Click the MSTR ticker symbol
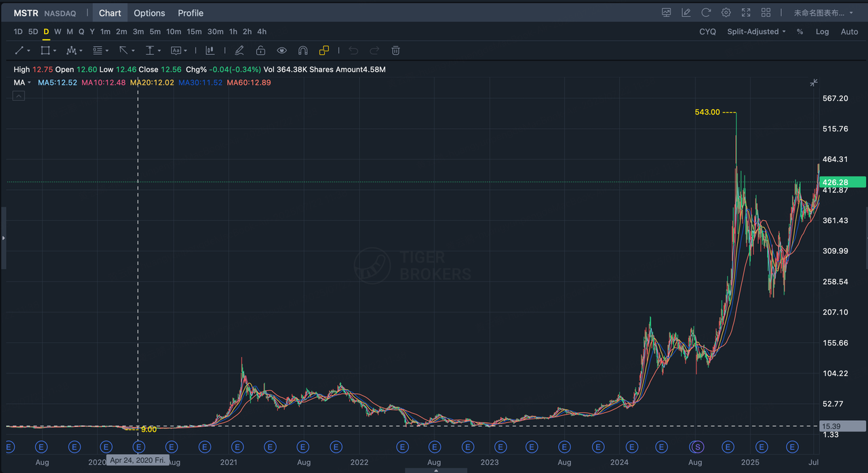868x473 pixels. (x=26, y=13)
